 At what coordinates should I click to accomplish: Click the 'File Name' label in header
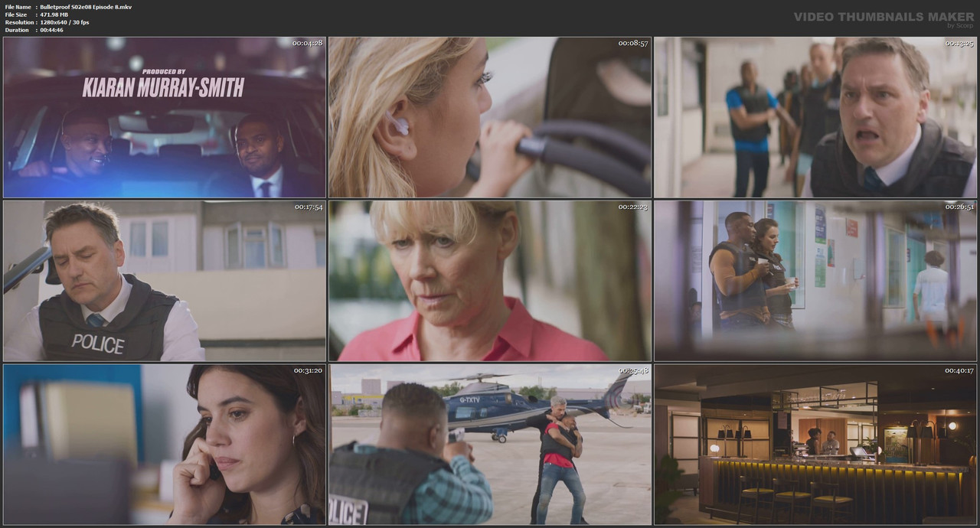18,7
